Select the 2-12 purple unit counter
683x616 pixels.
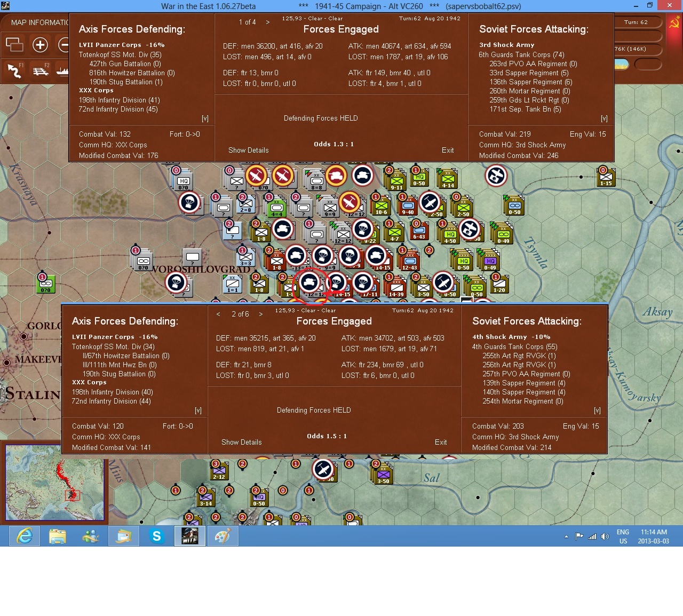[x=219, y=471]
